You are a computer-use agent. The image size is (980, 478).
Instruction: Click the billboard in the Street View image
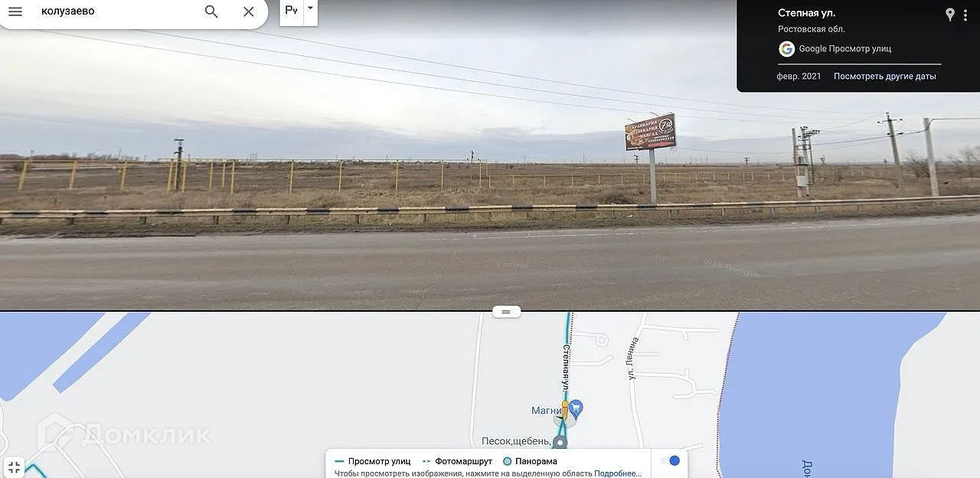pos(650,132)
